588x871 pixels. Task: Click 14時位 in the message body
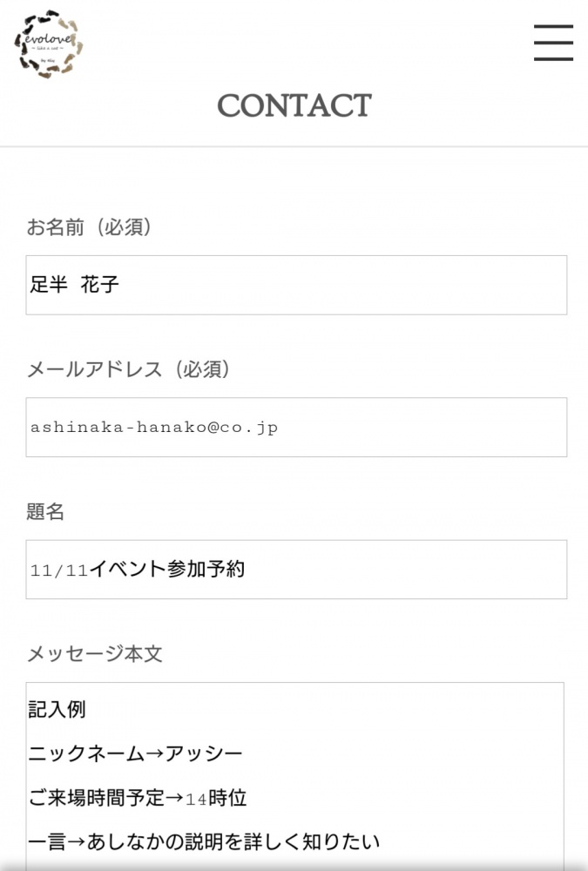pos(216,798)
